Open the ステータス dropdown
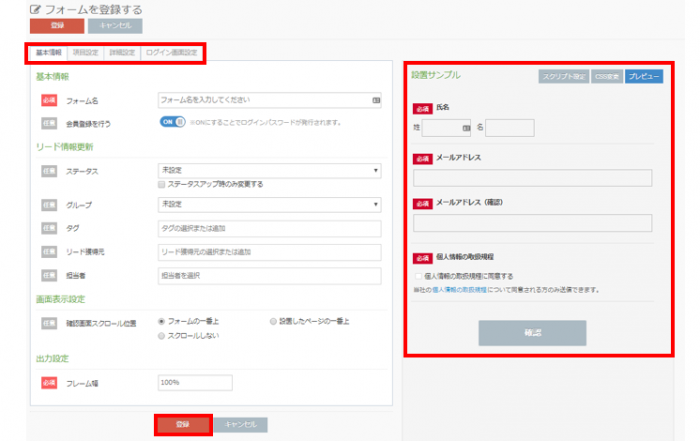The width and height of the screenshot is (700, 441). (x=270, y=171)
